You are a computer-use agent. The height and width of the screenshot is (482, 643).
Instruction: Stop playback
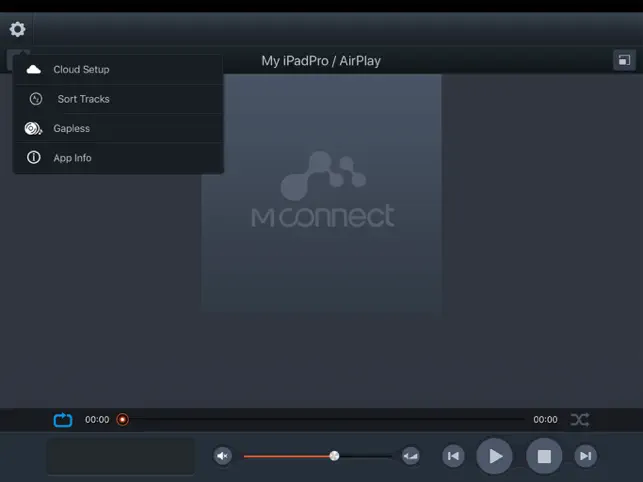(x=544, y=456)
